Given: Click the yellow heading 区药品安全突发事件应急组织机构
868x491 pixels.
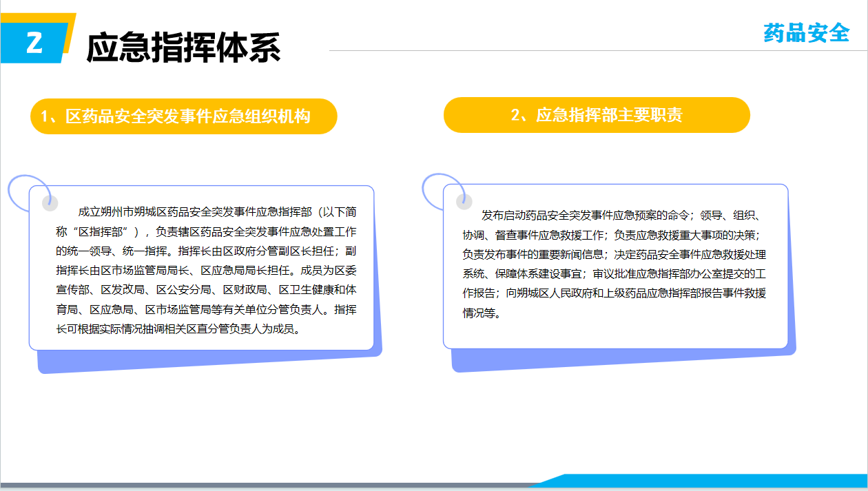Looking at the screenshot, I should tap(183, 116).
